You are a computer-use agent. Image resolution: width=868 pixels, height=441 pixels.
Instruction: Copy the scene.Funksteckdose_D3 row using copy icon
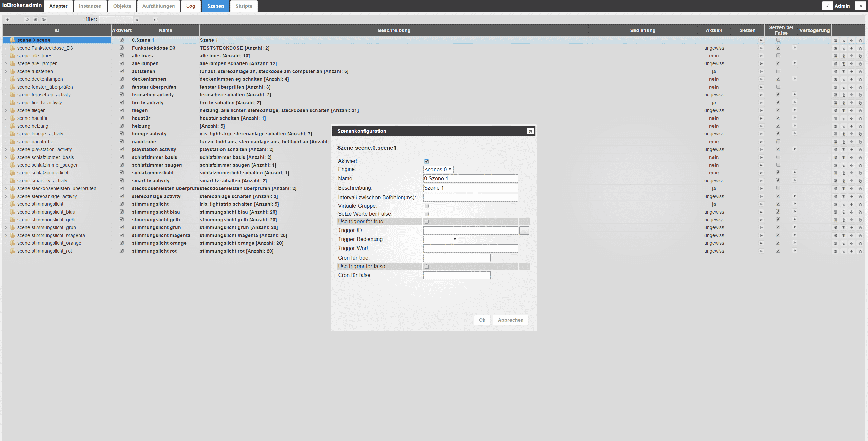(860, 48)
